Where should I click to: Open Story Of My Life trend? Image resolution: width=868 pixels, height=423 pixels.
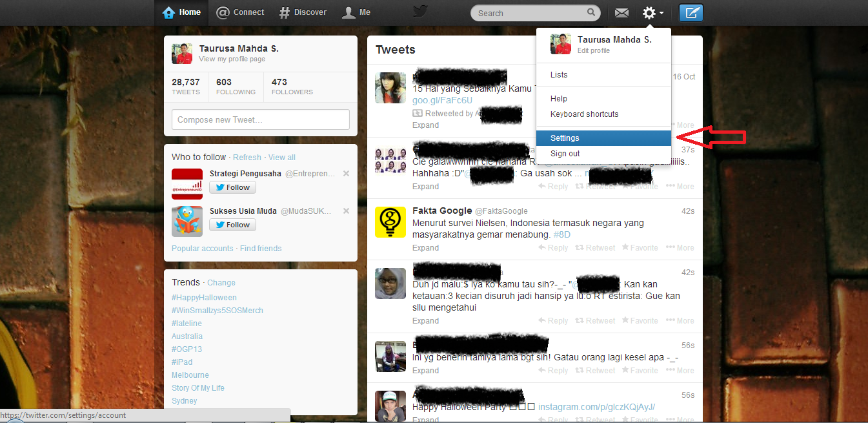(198, 388)
